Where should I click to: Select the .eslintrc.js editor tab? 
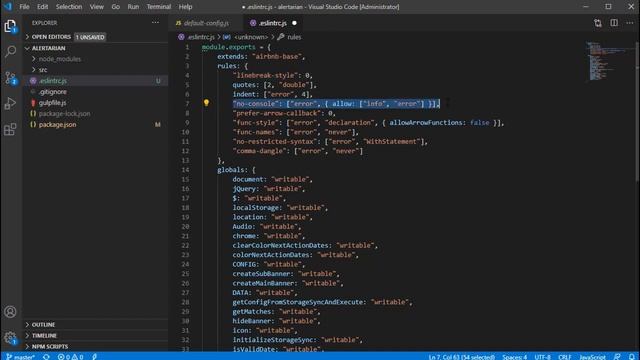(x=272, y=23)
